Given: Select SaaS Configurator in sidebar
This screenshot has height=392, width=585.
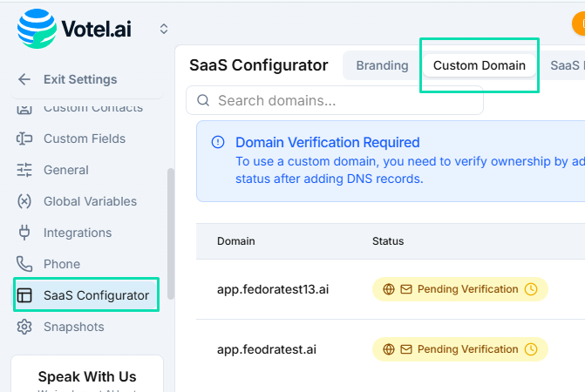Looking at the screenshot, I should pyautogui.click(x=86, y=294).
